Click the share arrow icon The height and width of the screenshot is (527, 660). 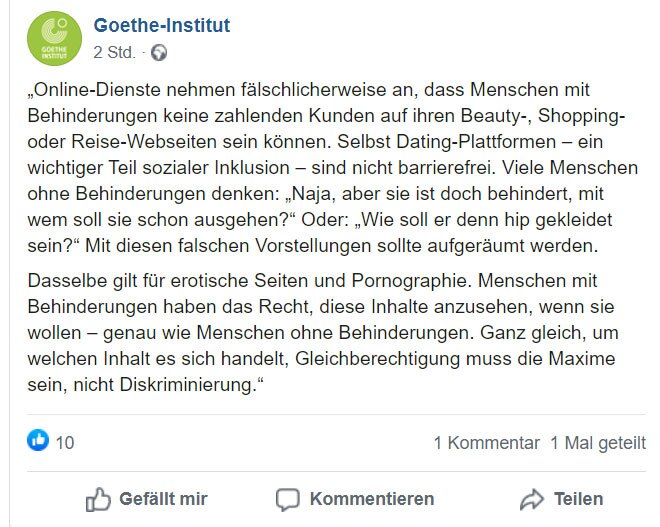click(532, 498)
